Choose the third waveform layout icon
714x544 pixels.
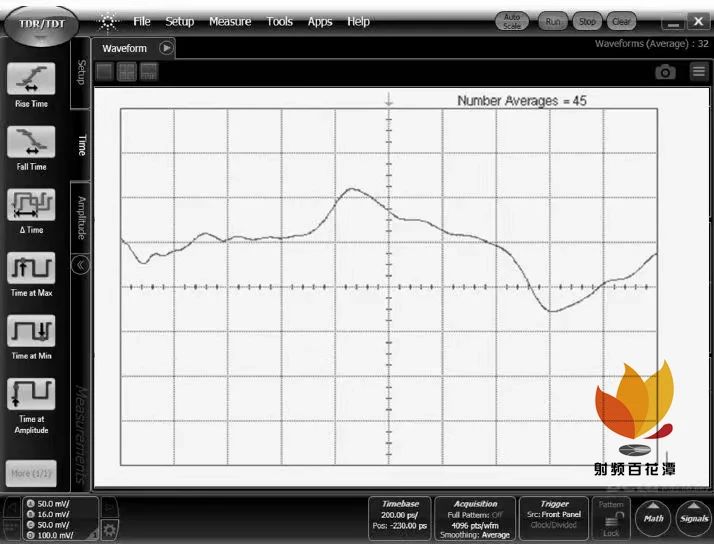click(149, 72)
